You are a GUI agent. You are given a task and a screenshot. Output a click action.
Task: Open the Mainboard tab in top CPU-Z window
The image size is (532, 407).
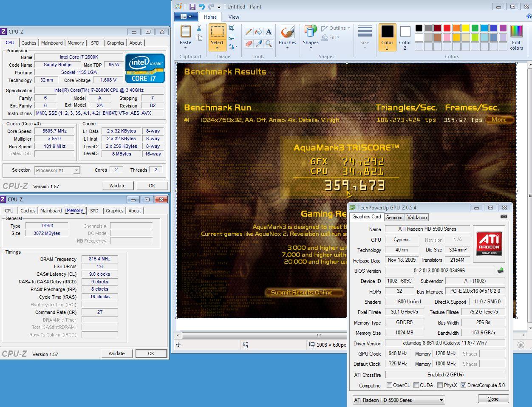pyautogui.click(x=52, y=43)
